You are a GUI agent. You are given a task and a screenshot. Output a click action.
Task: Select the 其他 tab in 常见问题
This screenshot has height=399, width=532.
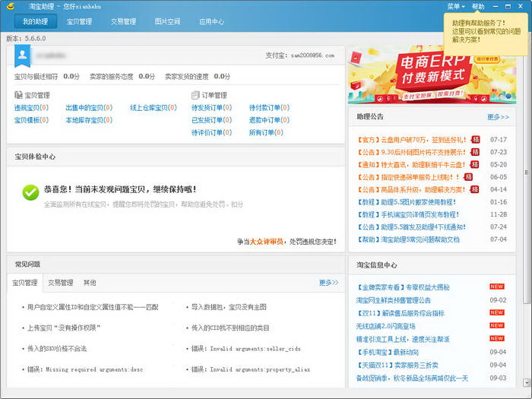point(90,283)
